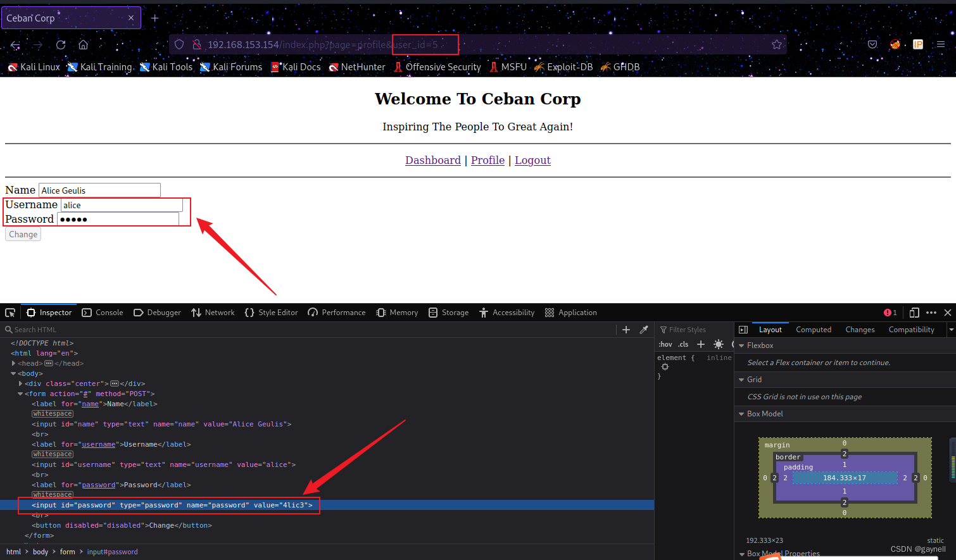Toggle responsive design mode icon
956x560 pixels.
coord(914,313)
